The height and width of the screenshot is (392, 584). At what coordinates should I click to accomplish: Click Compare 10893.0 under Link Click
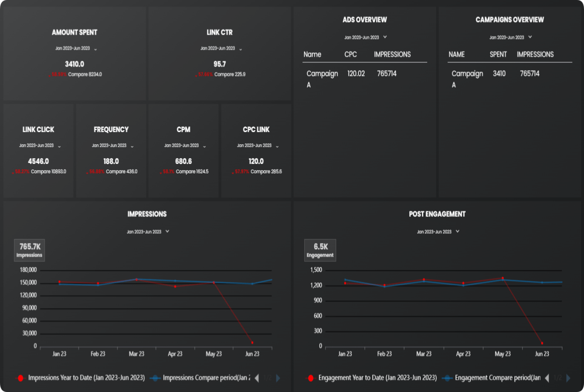tap(48, 172)
